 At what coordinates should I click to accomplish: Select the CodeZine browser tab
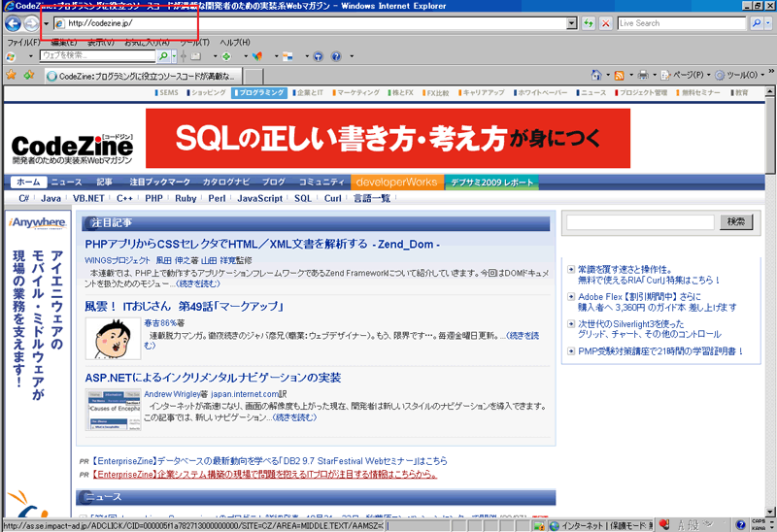pyautogui.click(x=143, y=76)
